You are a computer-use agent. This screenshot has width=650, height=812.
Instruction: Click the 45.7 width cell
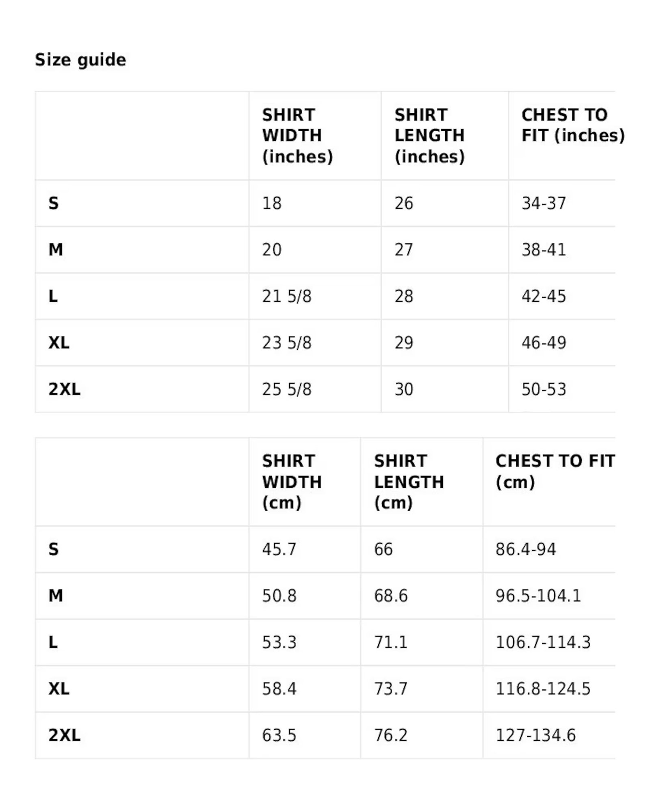click(279, 549)
